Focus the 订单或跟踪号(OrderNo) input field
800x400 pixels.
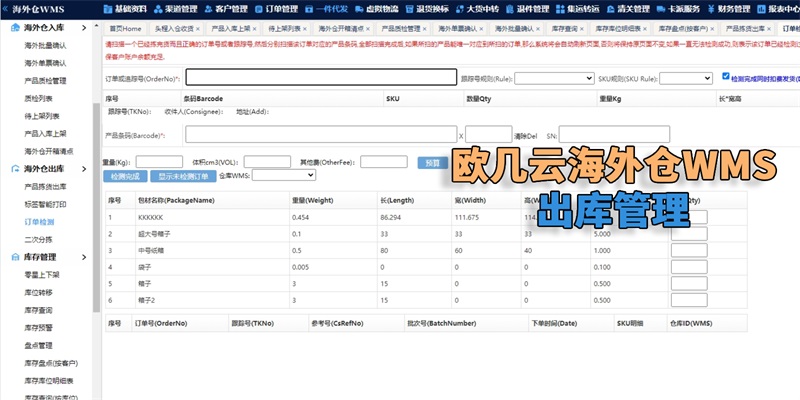pos(321,77)
